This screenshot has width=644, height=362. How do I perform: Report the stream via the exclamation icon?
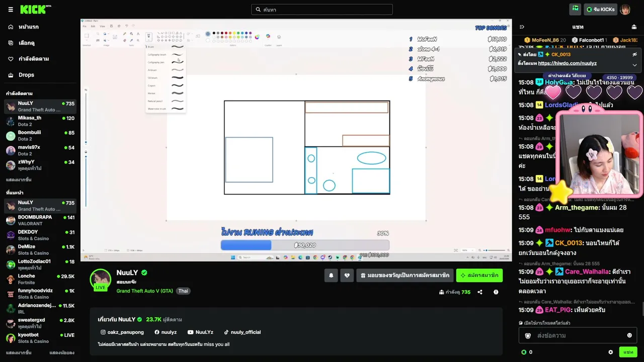click(x=496, y=292)
